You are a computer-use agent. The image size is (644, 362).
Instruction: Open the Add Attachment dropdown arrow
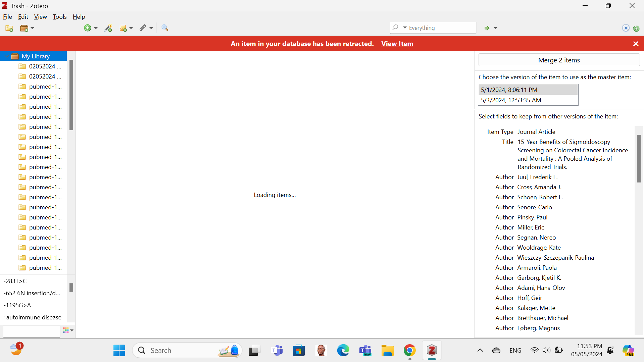pos(151,28)
